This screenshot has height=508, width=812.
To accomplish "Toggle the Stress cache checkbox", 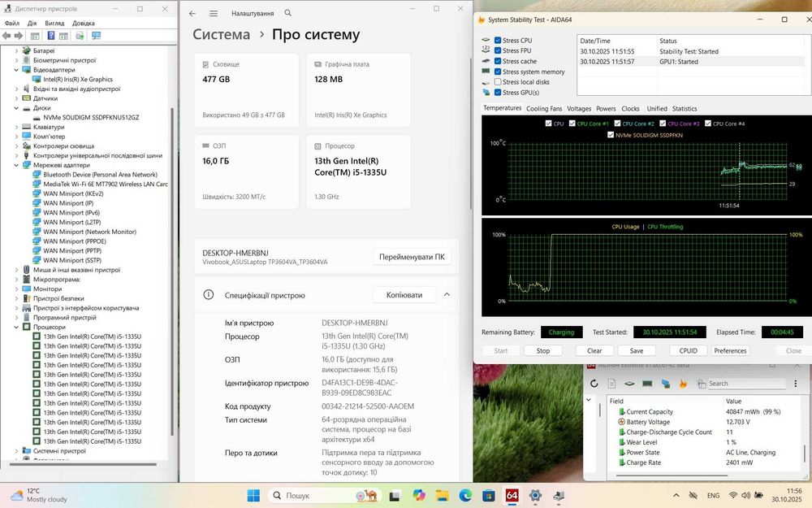I will click(x=498, y=61).
